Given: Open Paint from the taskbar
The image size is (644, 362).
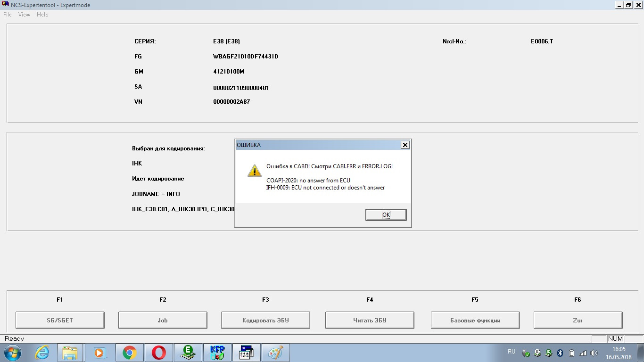Looking at the screenshot, I should click(x=276, y=353).
